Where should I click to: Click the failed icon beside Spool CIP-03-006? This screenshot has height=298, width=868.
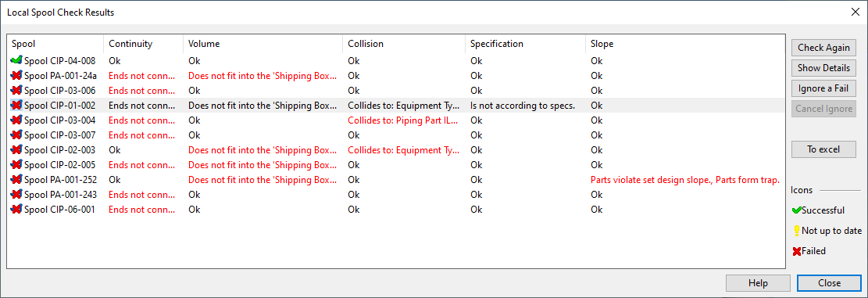(16, 90)
